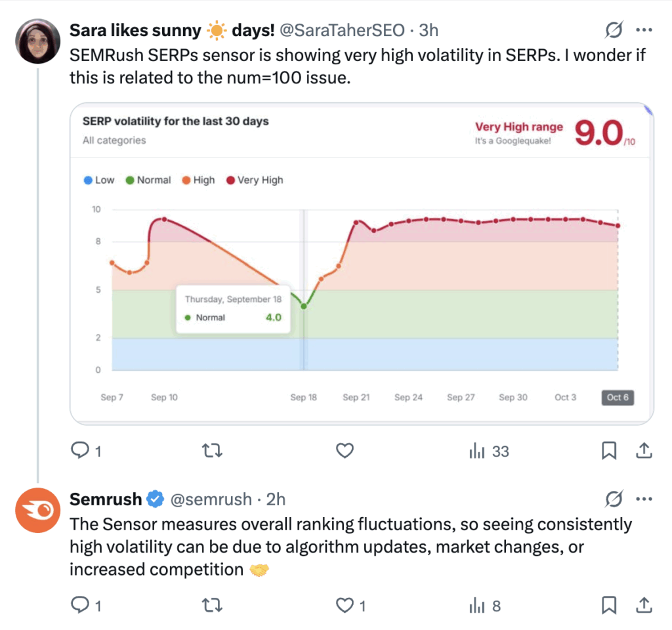Open @SaraTaherSEO profile handle
The image size is (672, 630).
point(342,30)
